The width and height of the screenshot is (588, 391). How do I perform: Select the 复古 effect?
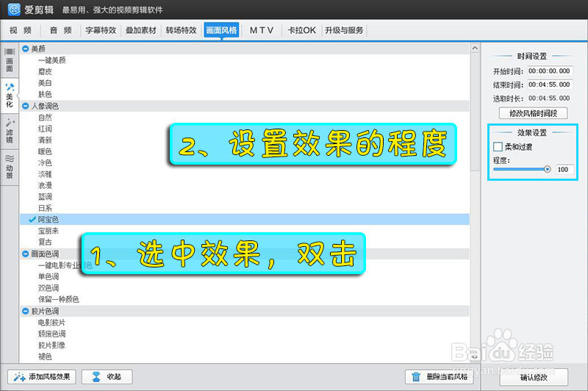coord(45,243)
